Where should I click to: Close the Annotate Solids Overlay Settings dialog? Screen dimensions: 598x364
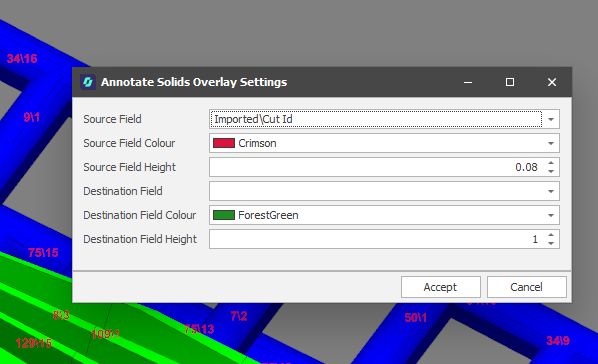click(552, 82)
